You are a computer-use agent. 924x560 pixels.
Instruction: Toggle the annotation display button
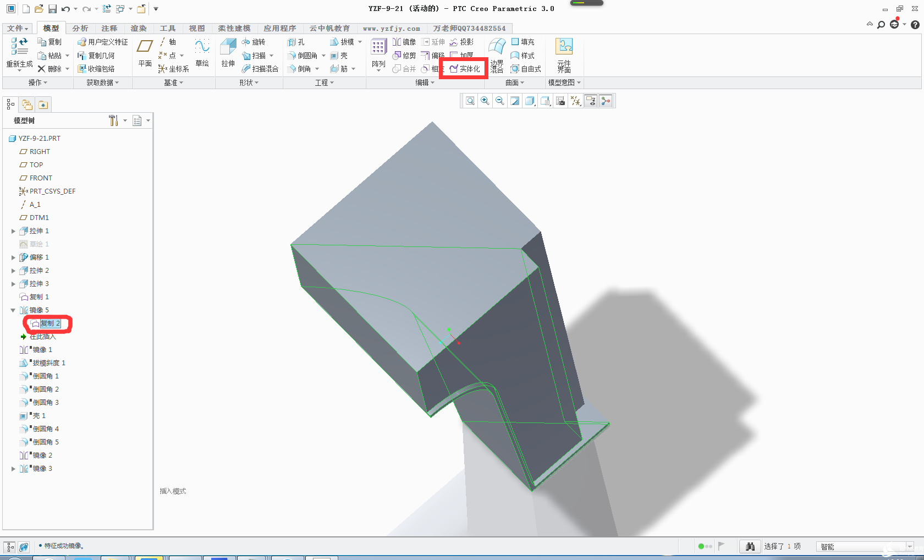(591, 101)
